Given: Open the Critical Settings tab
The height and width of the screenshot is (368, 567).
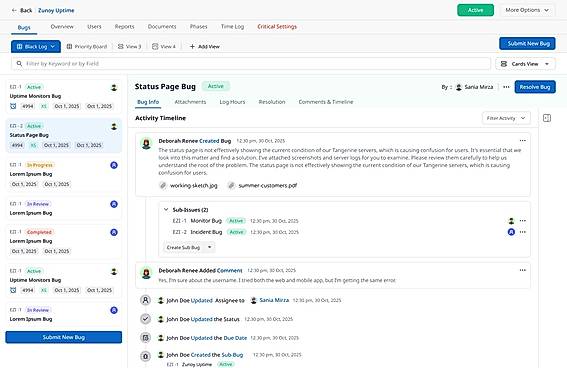Looking at the screenshot, I should coord(277,27).
